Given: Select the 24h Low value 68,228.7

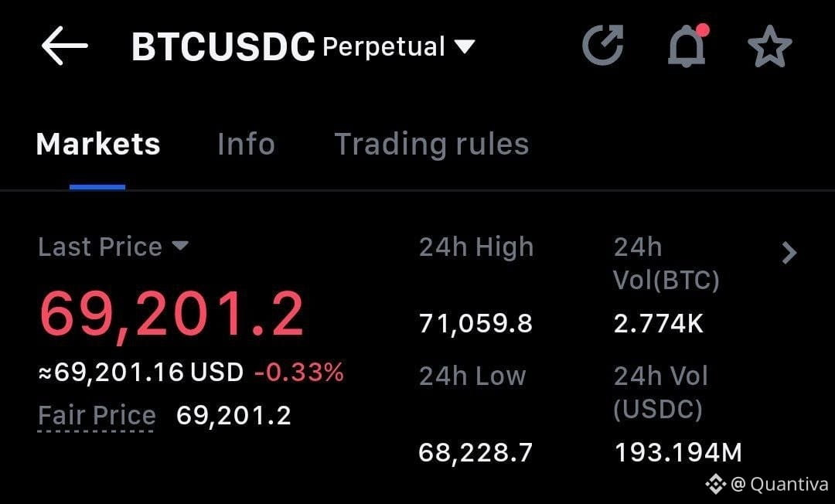Looking at the screenshot, I should pos(475,453).
